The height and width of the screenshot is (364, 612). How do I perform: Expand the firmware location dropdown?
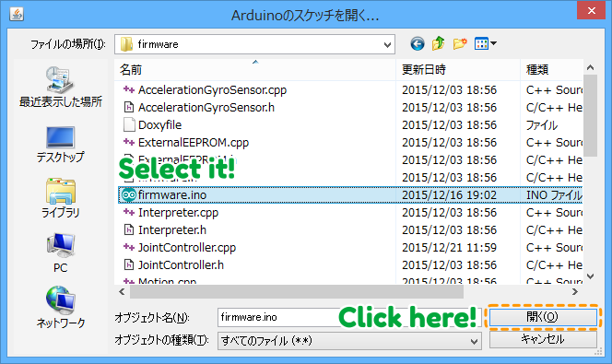[387, 44]
